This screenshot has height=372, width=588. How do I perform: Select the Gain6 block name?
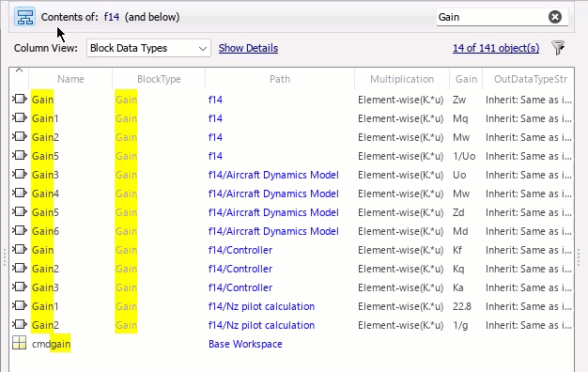[45, 231]
